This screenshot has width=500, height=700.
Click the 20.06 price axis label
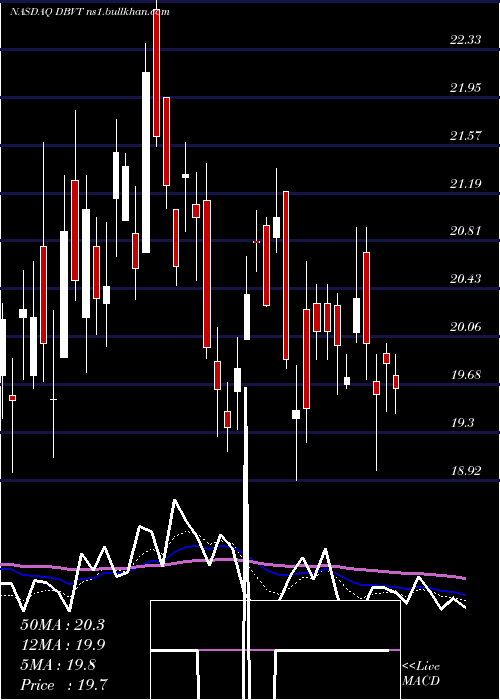466,327
